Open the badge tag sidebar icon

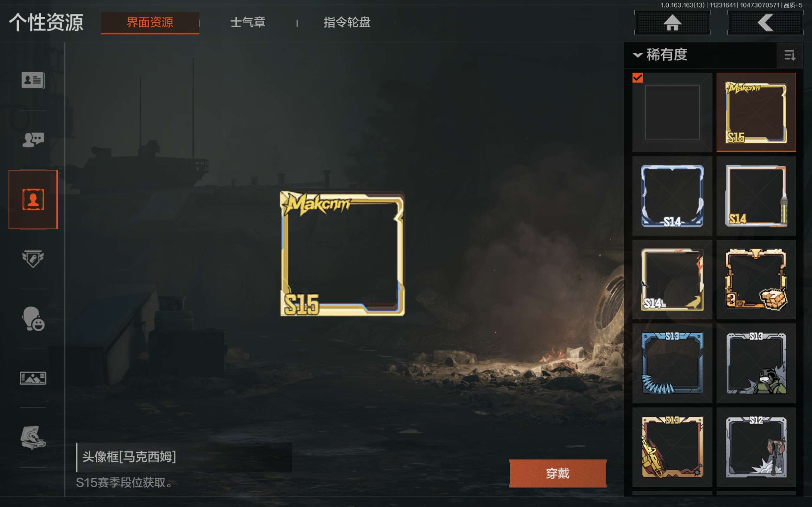click(x=33, y=259)
